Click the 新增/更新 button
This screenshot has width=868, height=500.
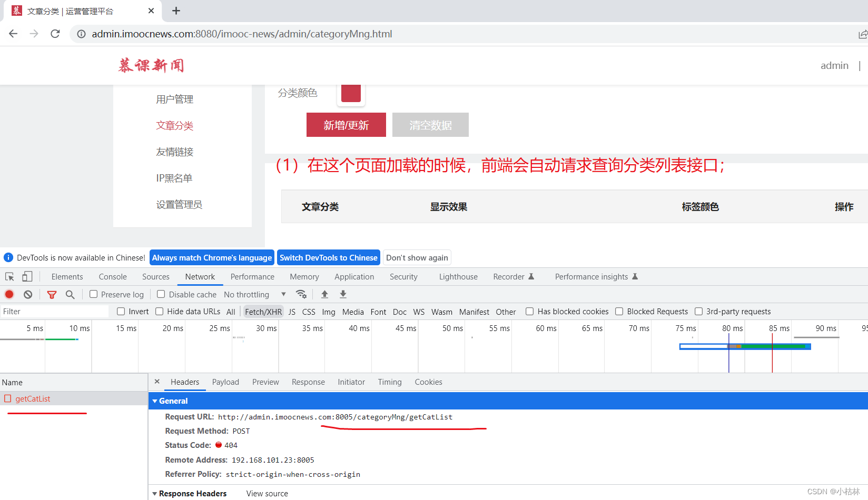pyautogui.click(x=346, y=125)
